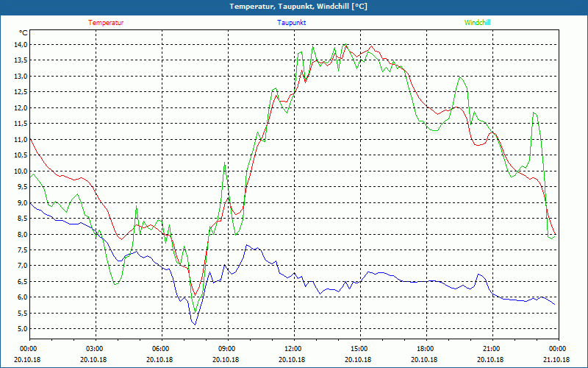Click the 5,5 y-axis value
The image size is (588, 368).
tap(23, 314)
